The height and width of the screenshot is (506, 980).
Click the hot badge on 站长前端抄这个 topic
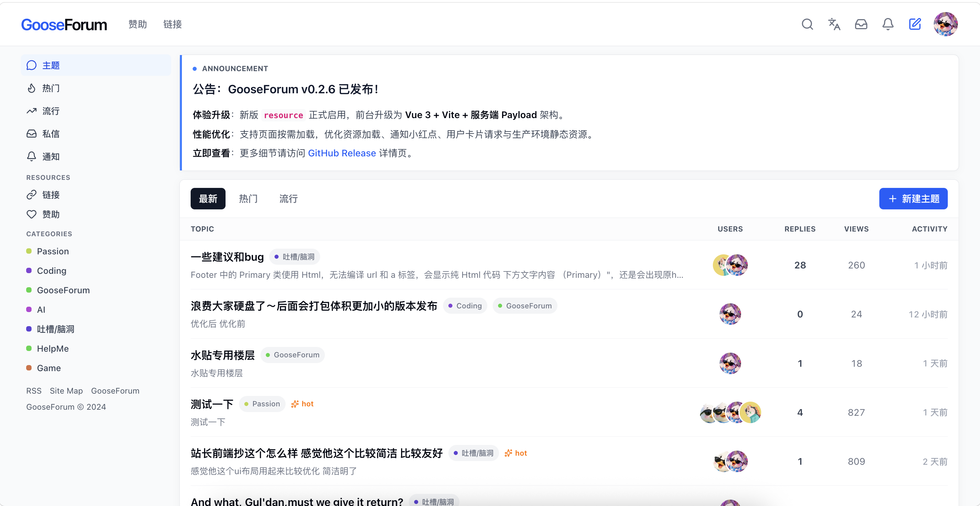point(516,453)
